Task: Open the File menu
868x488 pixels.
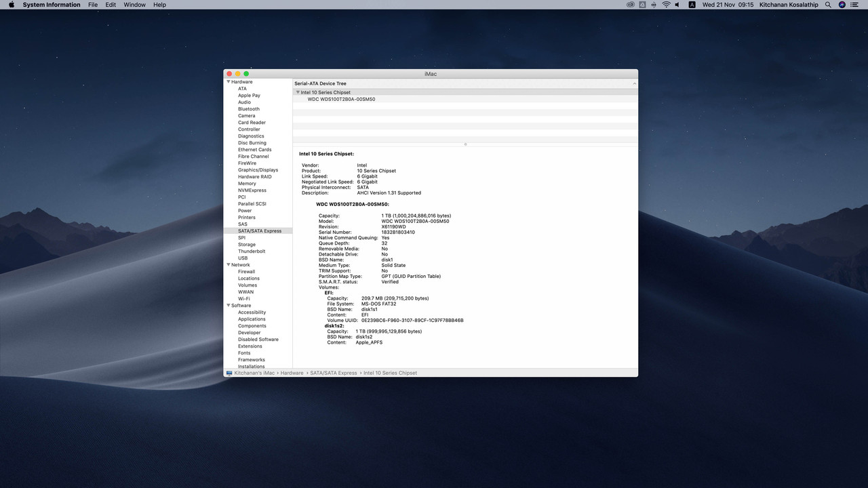Action: tap(93, 5)
